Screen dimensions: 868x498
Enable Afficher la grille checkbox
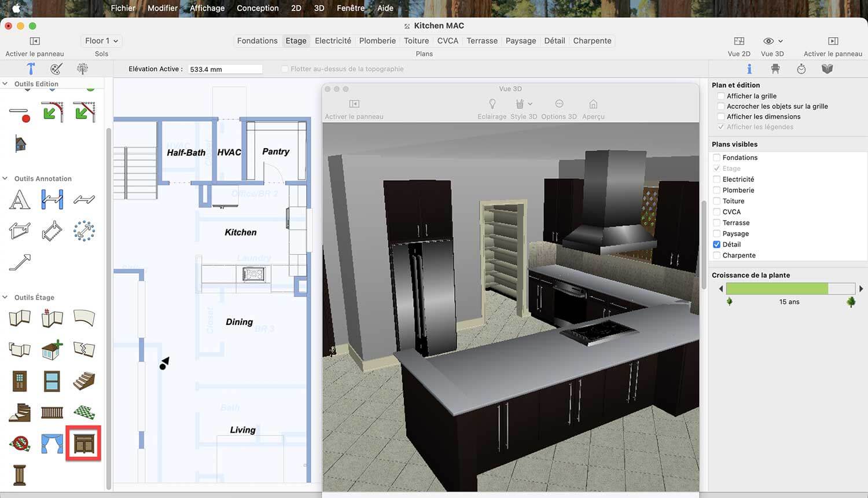[x=720, y=96]
